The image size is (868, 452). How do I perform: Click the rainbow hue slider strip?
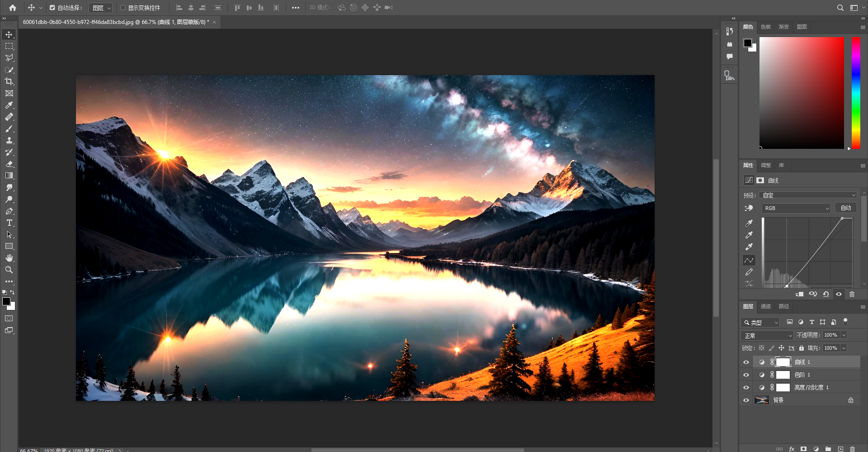click(x=856, y=93)
